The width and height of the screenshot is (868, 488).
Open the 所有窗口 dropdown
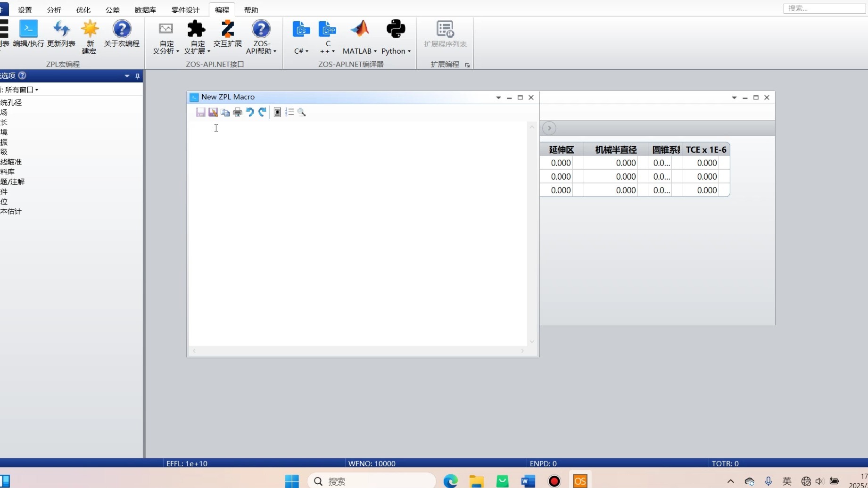click(21, 90)
